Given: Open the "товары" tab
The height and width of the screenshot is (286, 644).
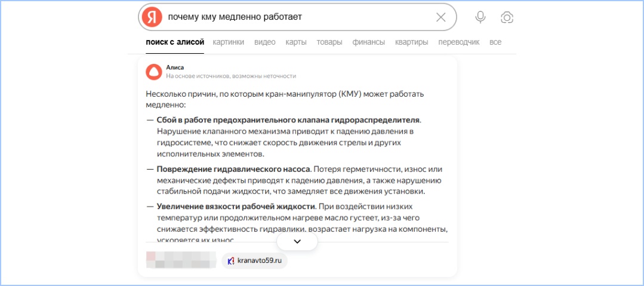Looking at the screenshot, I should pyautogui.click(x=329, y=42).
